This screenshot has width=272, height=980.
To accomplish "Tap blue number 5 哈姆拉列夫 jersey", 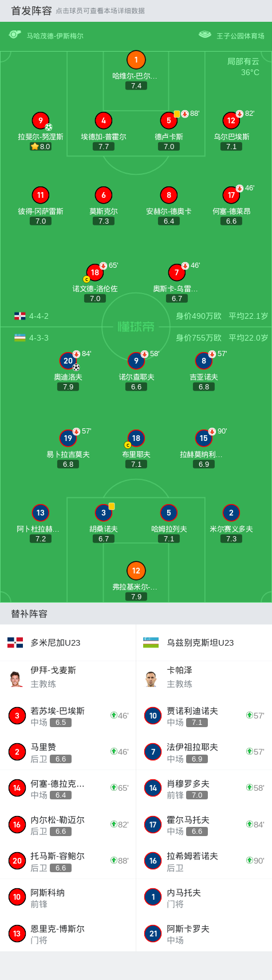I will (168, 513).
